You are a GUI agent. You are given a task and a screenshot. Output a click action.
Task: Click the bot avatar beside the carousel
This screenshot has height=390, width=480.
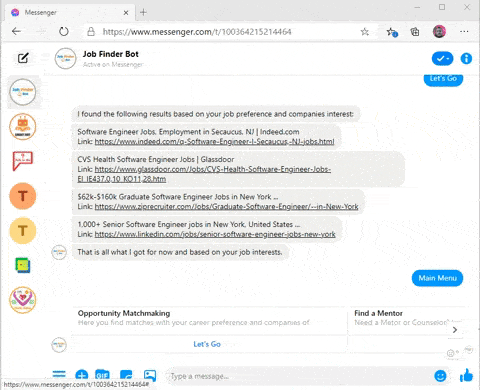point(59,345)
